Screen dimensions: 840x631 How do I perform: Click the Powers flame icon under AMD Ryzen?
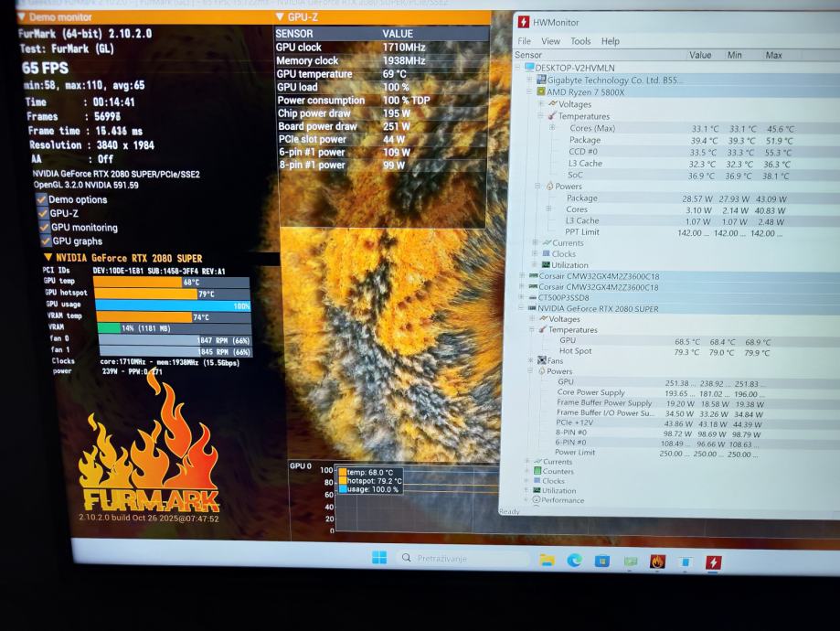tap(549, 186)
